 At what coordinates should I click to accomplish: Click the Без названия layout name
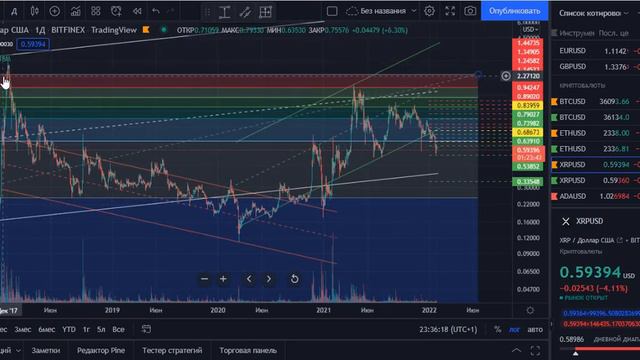pyautogui.click(x=383, y=11)
